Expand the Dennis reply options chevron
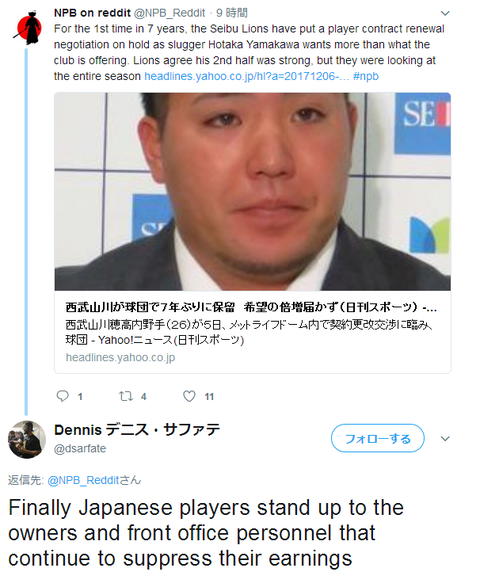This screenshot has width=480, height=587. [x=445, y=438]
